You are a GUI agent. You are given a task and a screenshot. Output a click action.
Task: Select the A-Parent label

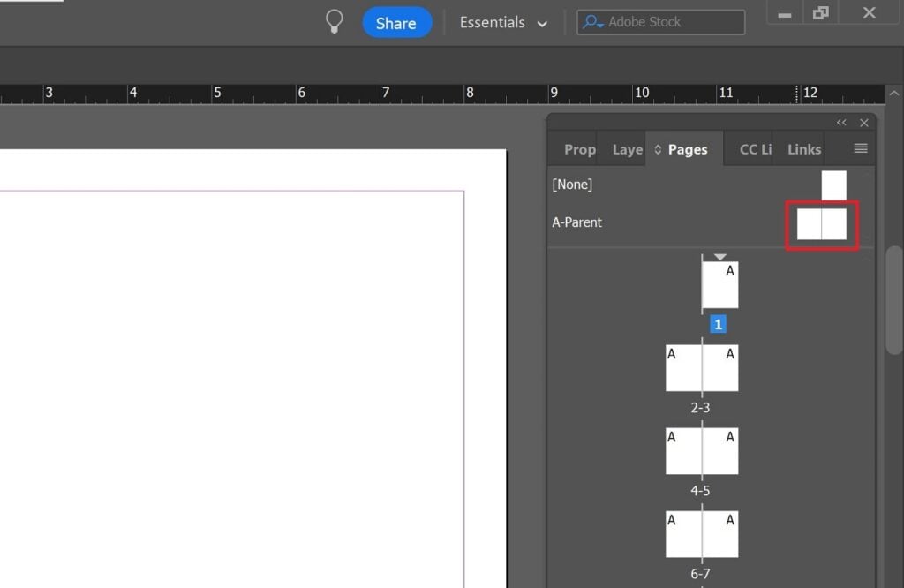[576, 222]
